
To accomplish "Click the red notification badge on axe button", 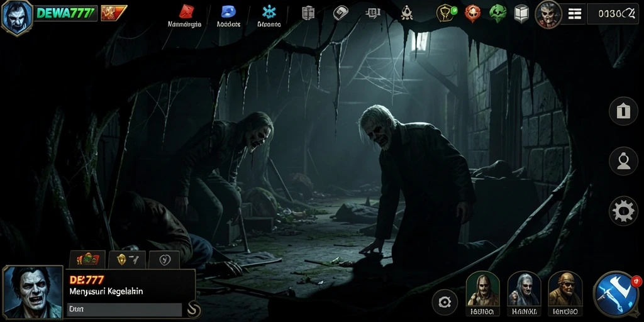I will click(x=636, y=280).
